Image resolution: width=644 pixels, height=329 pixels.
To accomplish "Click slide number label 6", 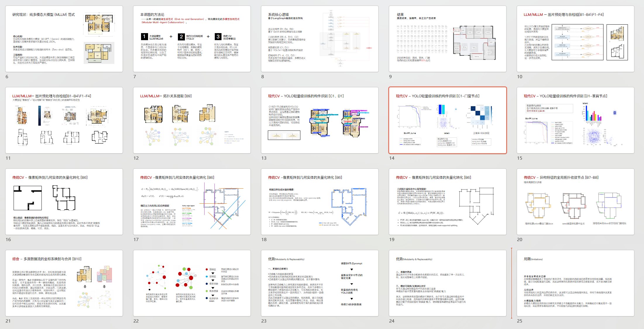I will coord(7,77).
